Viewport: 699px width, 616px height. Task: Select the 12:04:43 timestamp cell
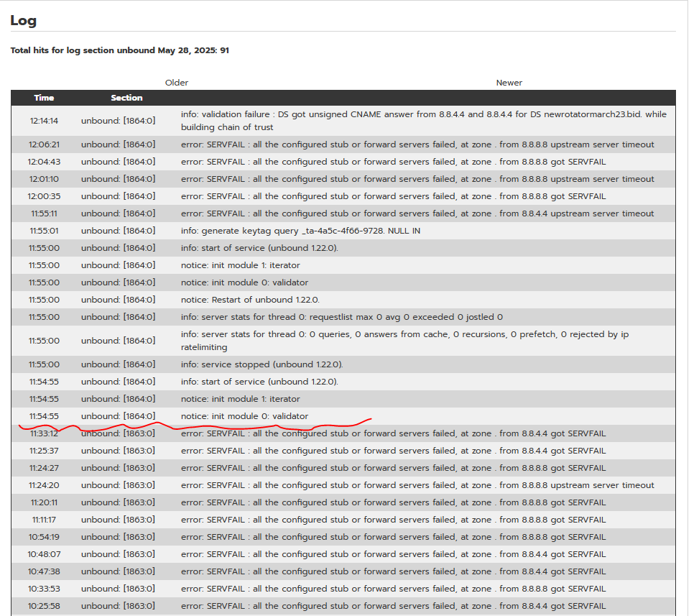(x=44, y=162)
